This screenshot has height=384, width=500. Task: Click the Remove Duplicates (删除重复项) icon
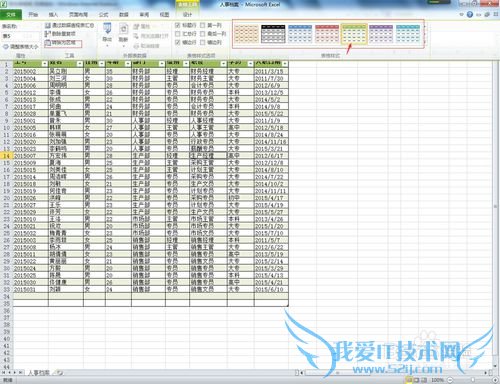click(x=48, y=34)
